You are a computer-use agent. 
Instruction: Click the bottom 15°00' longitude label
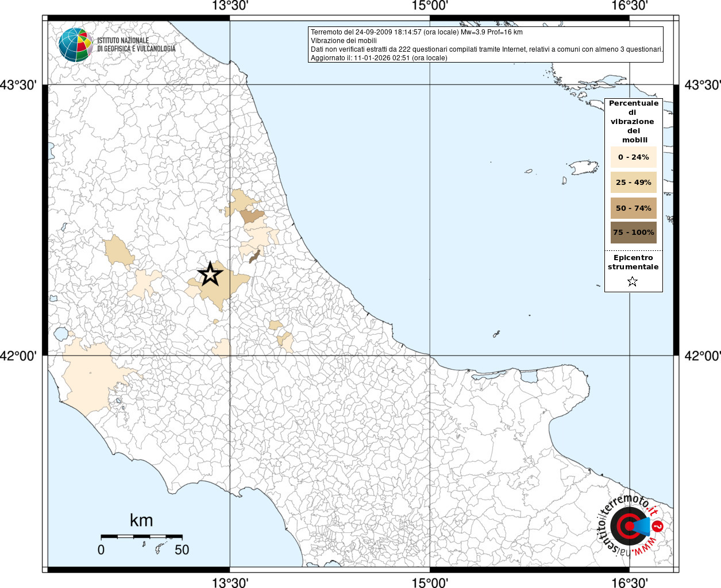point(430,582)
